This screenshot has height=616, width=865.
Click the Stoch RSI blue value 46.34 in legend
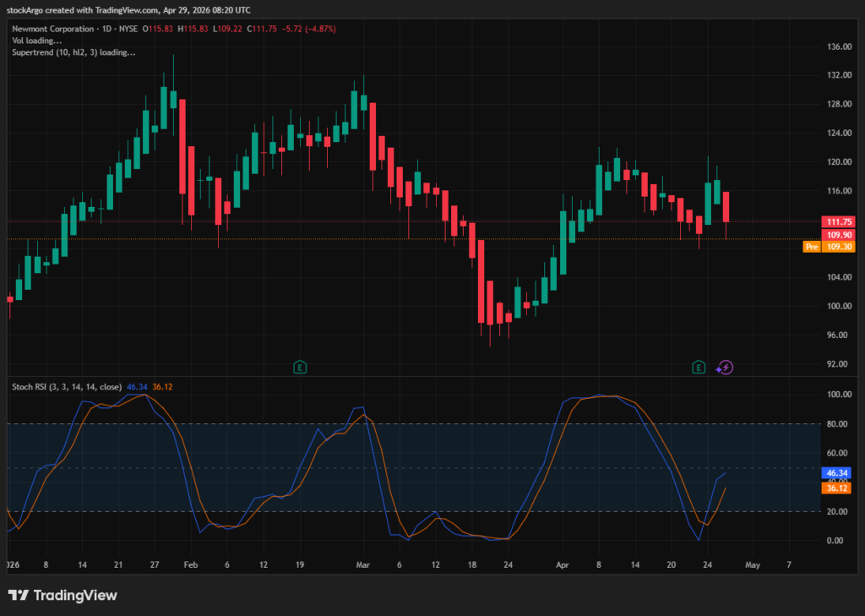[137, 387]
